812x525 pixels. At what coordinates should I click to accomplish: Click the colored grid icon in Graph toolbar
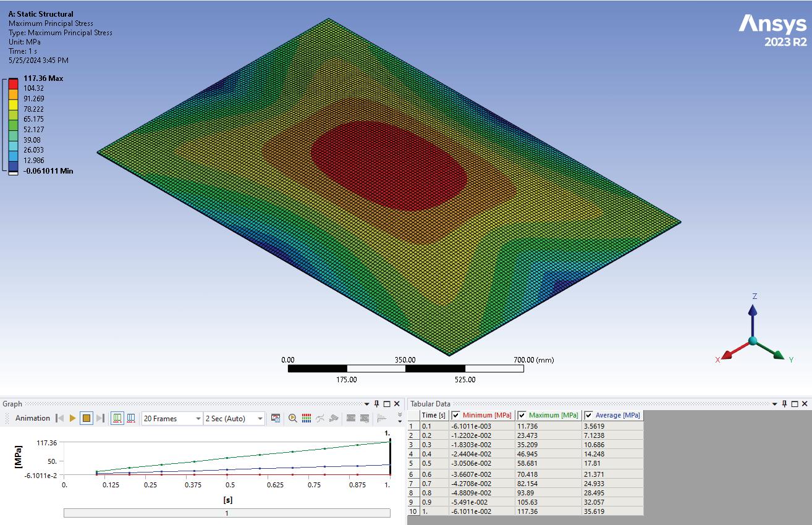307,418
